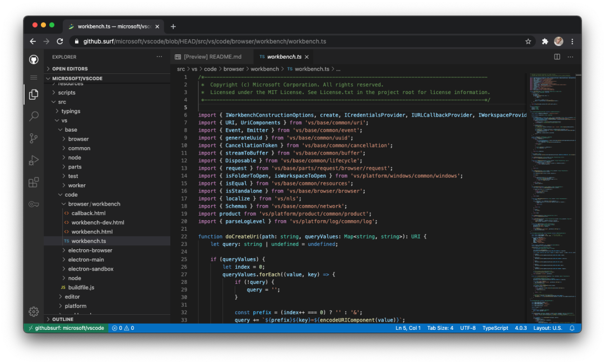Open the Run and Debug view
This screenshot has height=364, width=605.
click(x=34, y=160)
